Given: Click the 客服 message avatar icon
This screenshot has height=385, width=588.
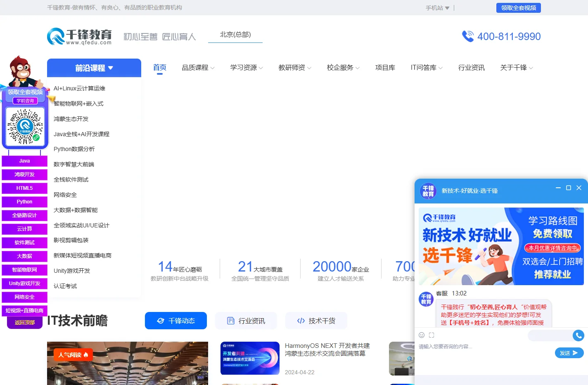Looking at the screenshot, I should 426,299.
